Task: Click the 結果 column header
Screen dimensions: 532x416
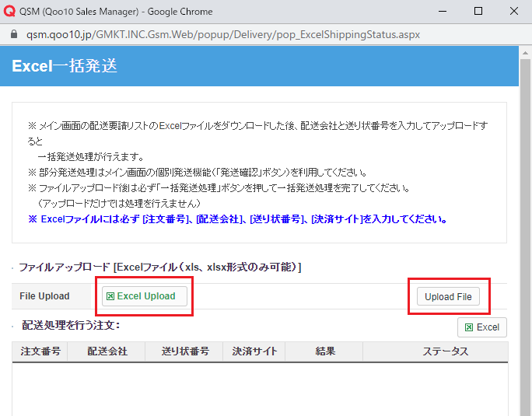Action: pos(324,351)
